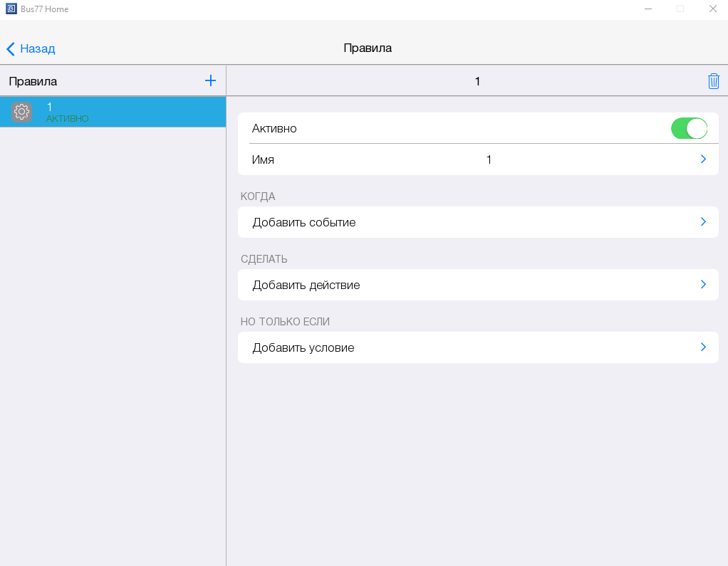Open the Добавить условие chevron arrow
The width and height of the screenshot is (728, 566).
(x=703, y=347)
